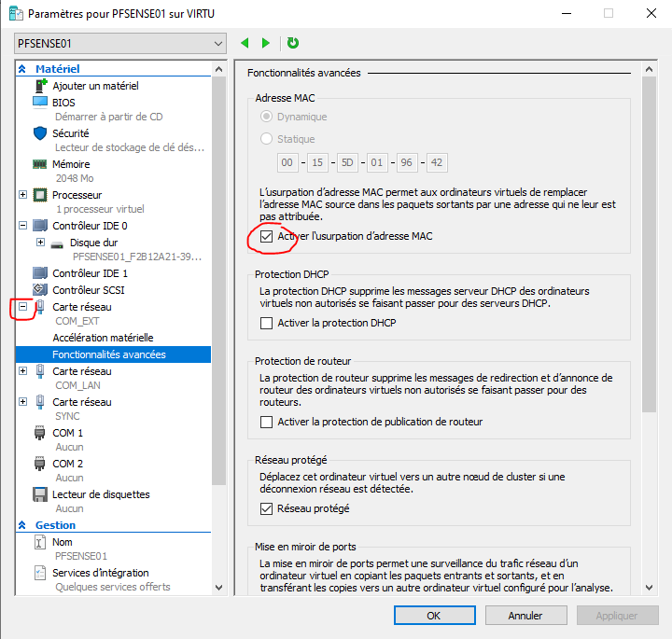The width and height of the screenshot is (672, 639).
Task: Open Services d'intégration settings
Action: click(100, 572)
